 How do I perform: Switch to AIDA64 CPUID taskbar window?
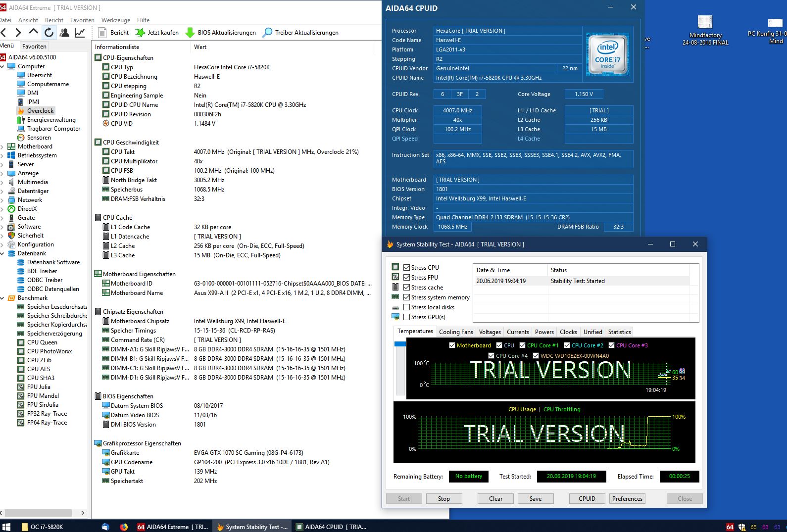pyautogui.click(x=331, y=527)
